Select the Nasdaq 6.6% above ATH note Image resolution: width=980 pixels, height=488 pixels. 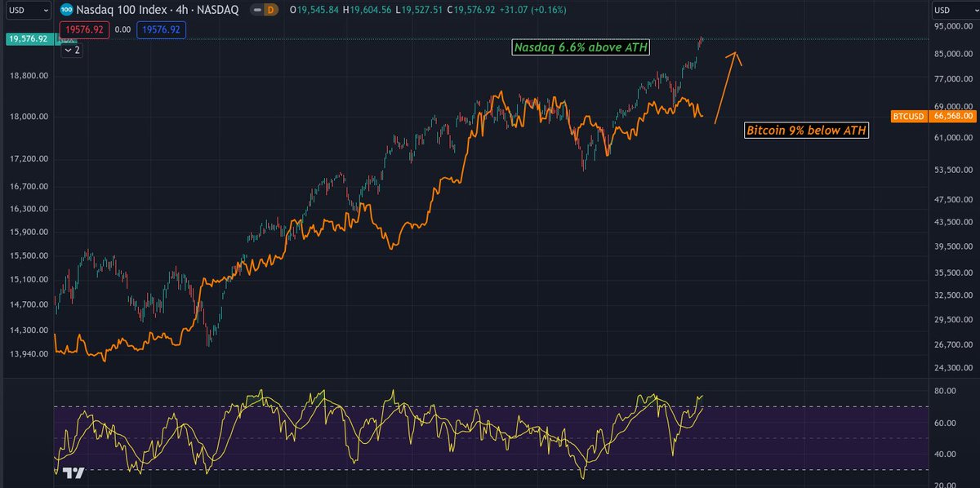(x=580, y=47)
